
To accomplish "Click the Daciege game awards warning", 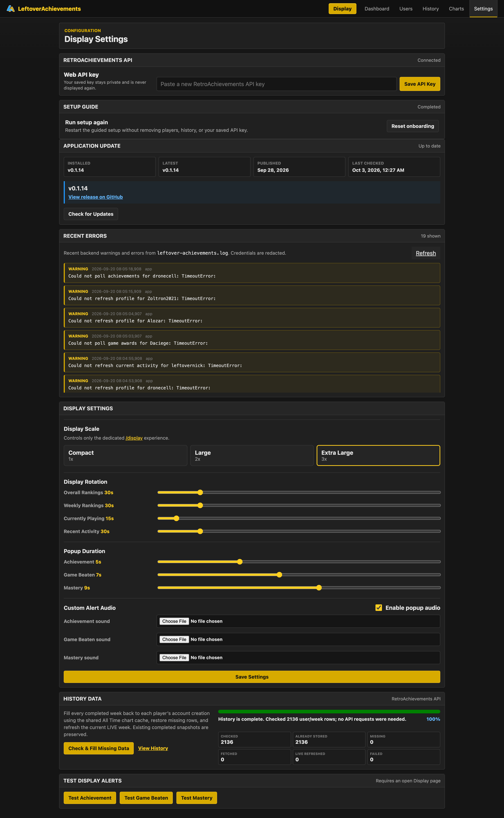I will pos(252,340).
